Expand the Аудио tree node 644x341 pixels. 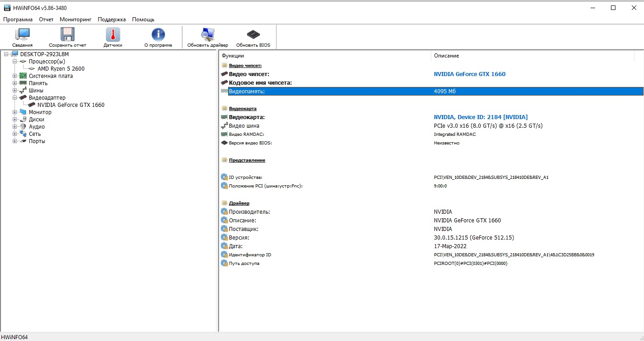[x=15, y=127]
